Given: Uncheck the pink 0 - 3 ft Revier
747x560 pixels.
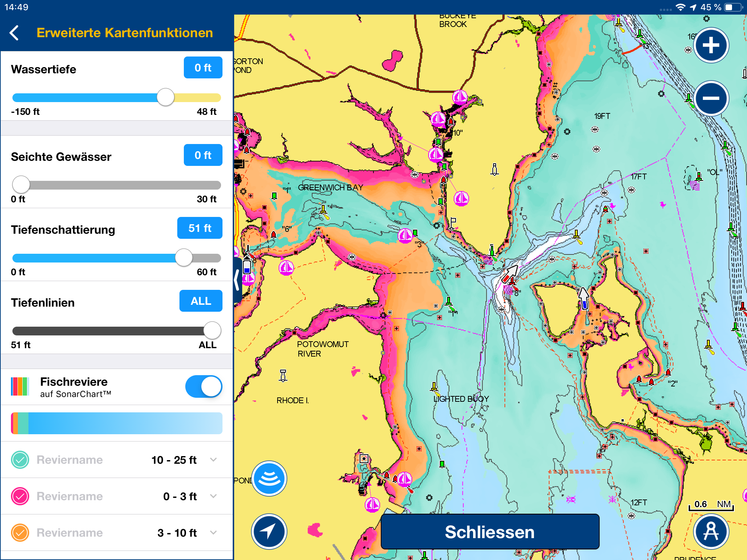Looking at the screenshot, I should tap(20, 496).
